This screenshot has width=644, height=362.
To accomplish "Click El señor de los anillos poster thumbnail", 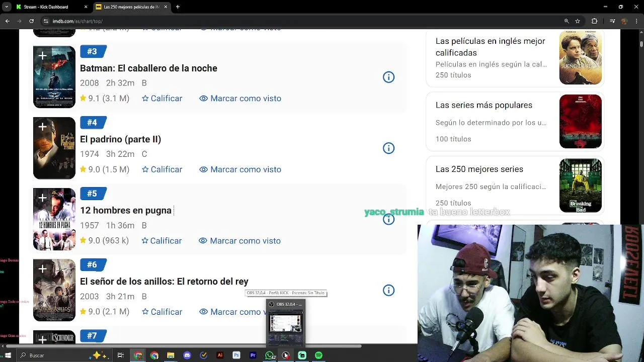I will tap(54, 290).
